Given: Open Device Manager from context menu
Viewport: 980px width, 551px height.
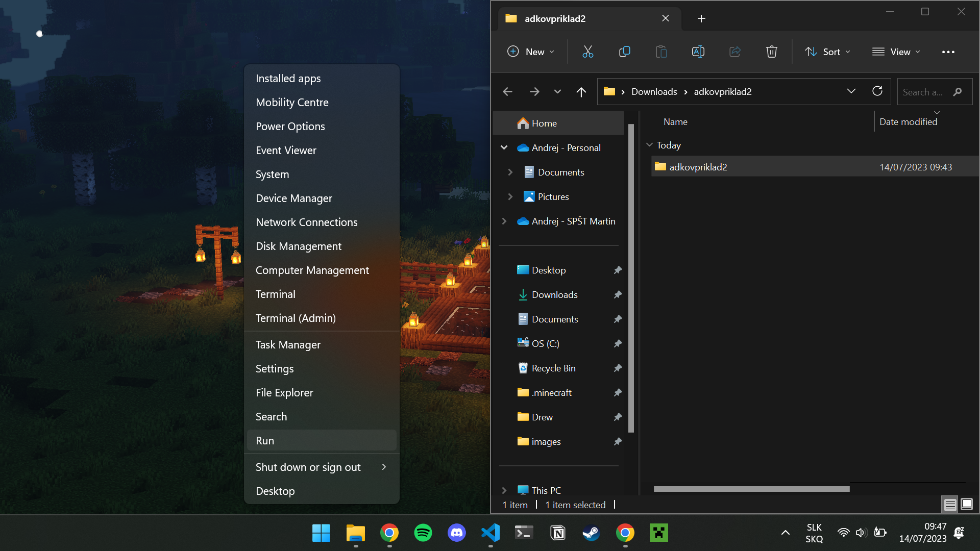Looking at the screenshot, I should pos(322,198).
